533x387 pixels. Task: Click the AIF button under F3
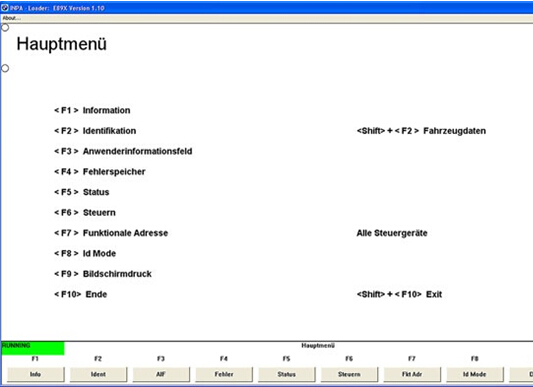tap(161, 374)
